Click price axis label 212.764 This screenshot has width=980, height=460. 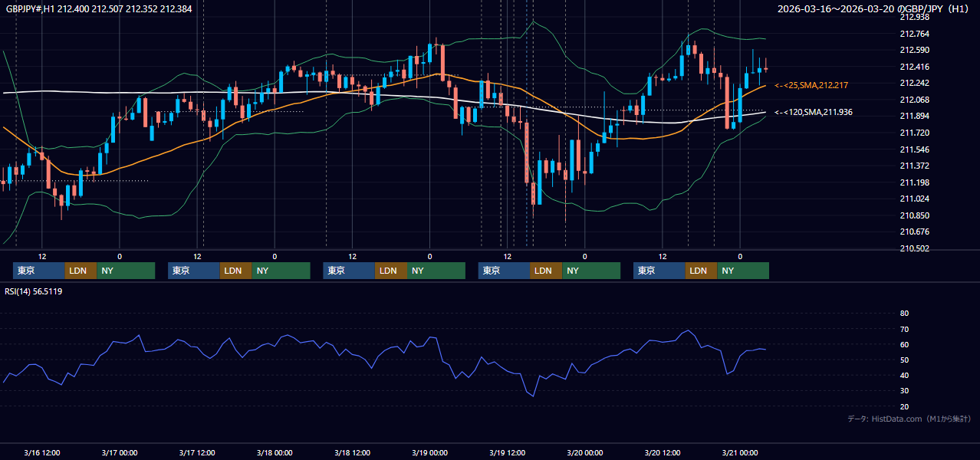pos(914,34)
